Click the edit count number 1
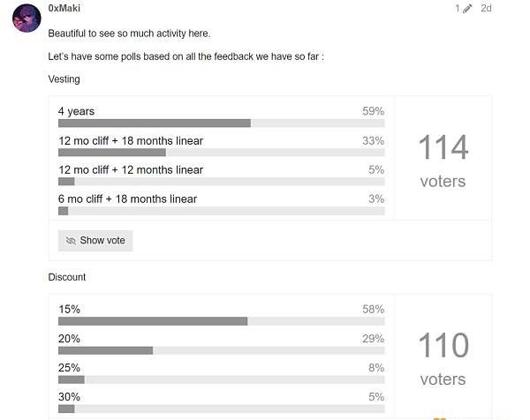530x420 pixels. tap(458, 9)
